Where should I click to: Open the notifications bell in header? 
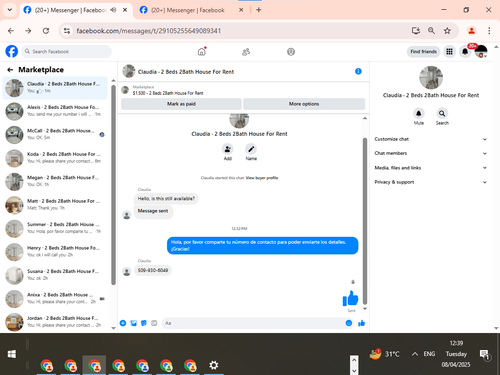[465, 52]
